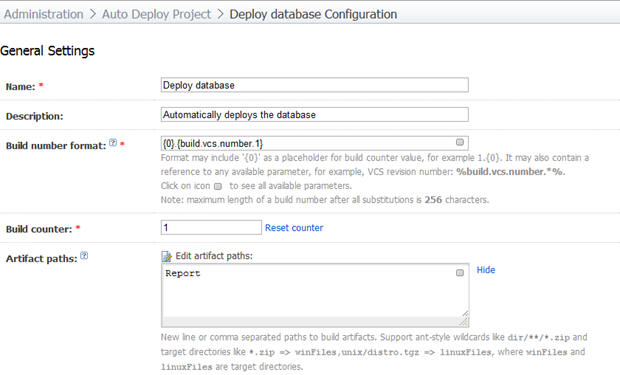The height and width of the screenshot is (375, 620).
Task: Focus the Build number format input
Action: click(315, 143)
